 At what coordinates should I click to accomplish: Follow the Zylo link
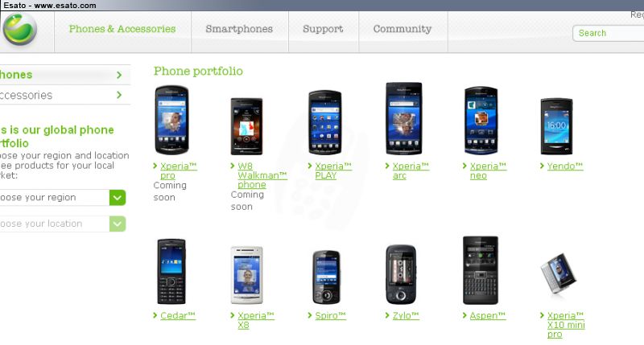click(406, 315)
